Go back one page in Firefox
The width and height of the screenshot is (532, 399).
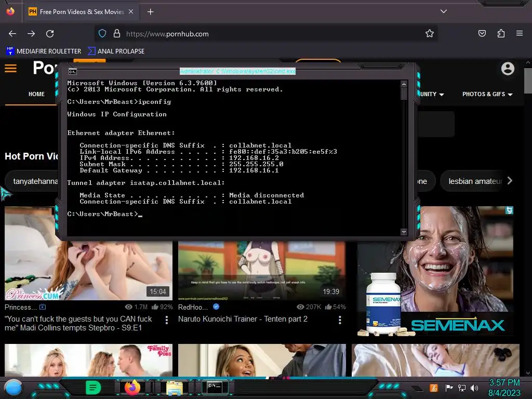click(x=12, y=34)
